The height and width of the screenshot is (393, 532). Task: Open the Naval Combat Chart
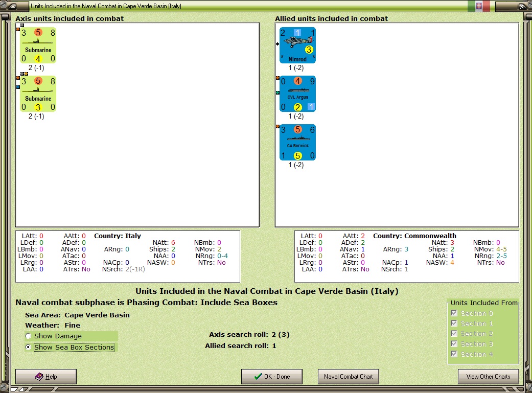[x=349, y=377]
